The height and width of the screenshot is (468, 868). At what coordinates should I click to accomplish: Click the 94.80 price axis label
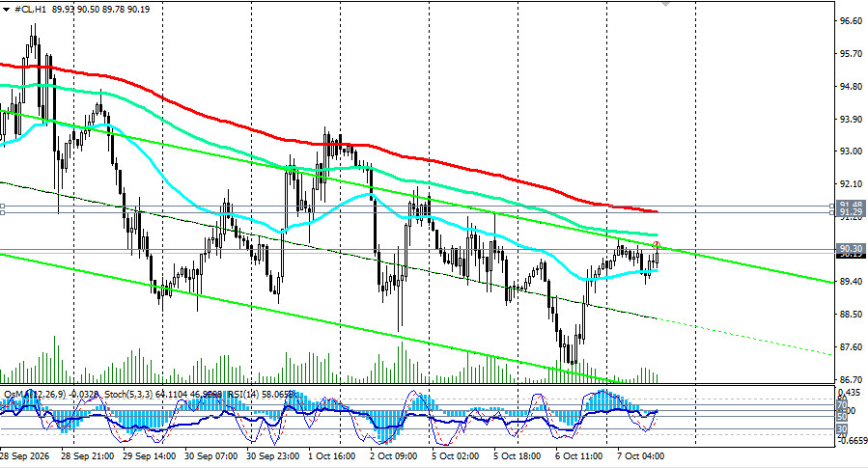[851, 86]
